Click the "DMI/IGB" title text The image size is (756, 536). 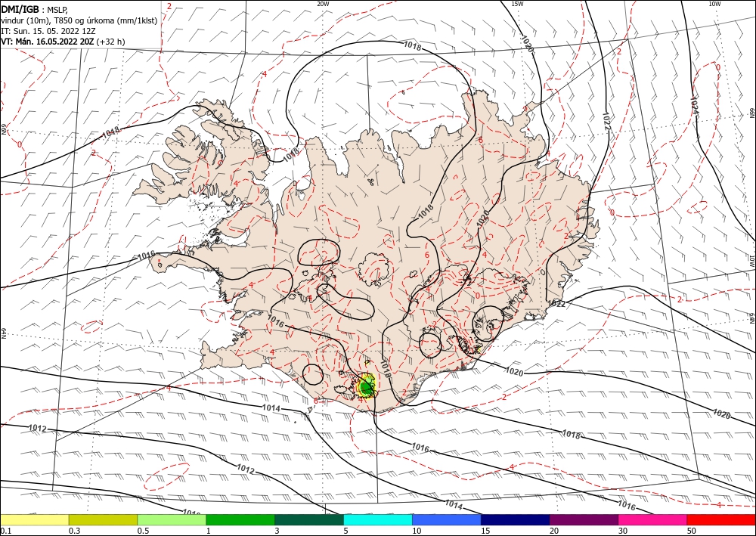click(20, 9)
